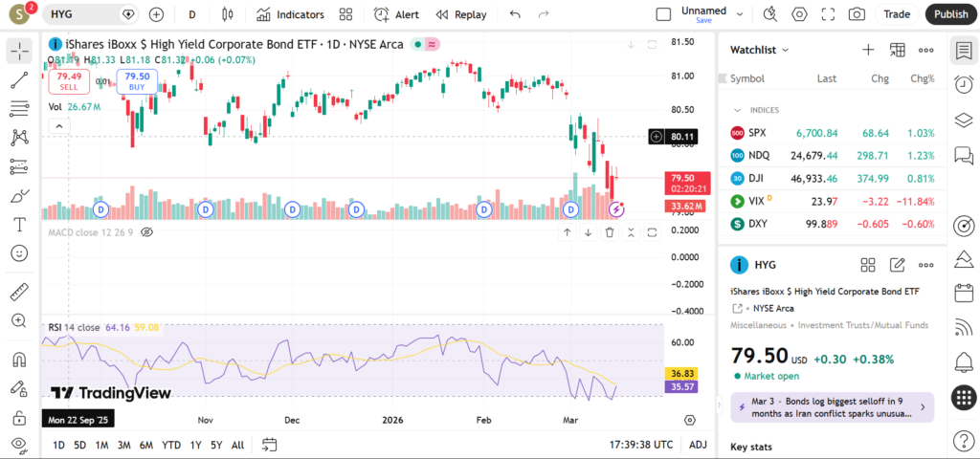Image resolution: width=980 pixels, height=459 pixels.
Task: Delete the MACD indicator pane
Action: pyautogui.click(x=610, y=232)
